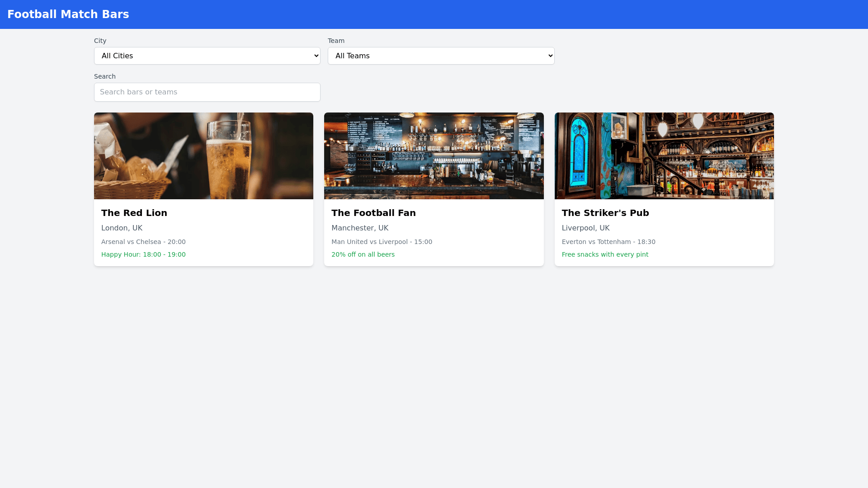Click The Striker's Pub interior photo
Viewport: 868px width, 488px height.
point(664,155)
